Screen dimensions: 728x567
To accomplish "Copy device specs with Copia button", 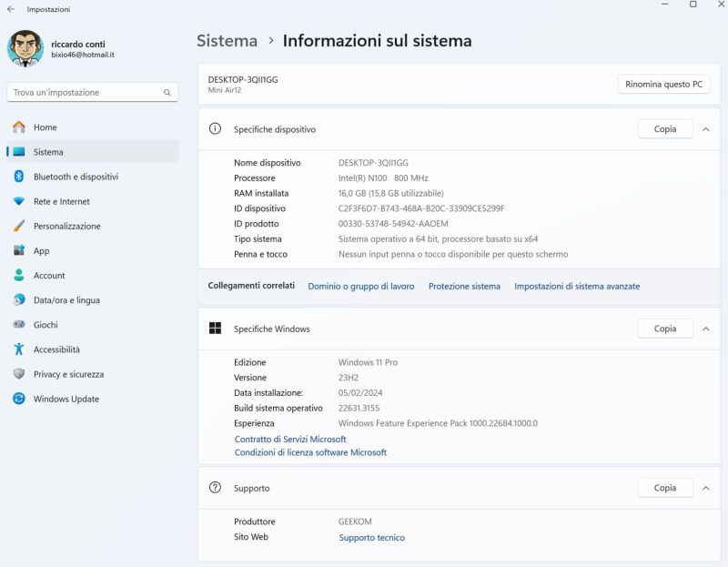I will click(x=665, y=129).
